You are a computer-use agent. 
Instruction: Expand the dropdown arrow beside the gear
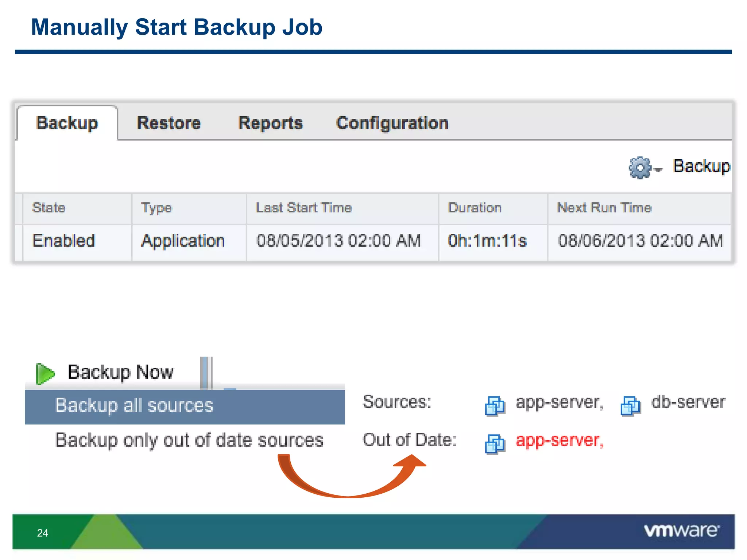click(658, 170)
